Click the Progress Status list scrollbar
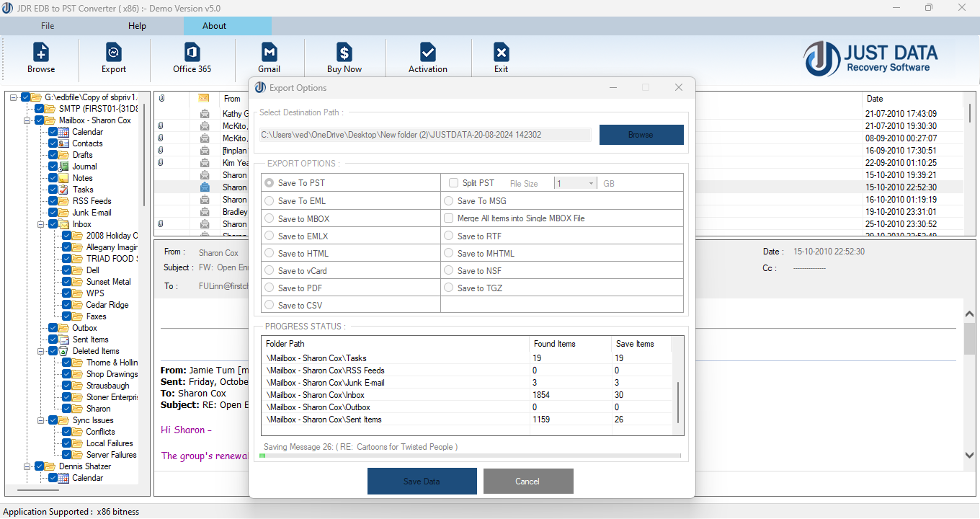Viewport: 980px width, 519px height. tap(678, 404)
